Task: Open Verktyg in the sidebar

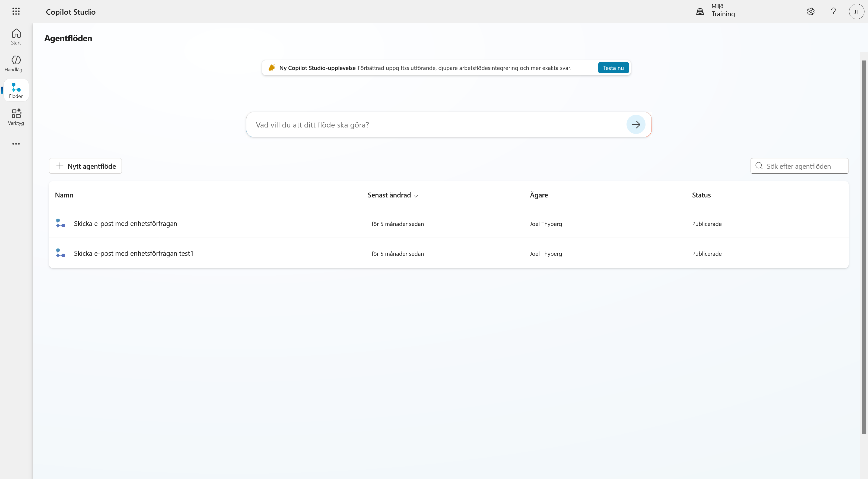Action: coord(16,117)
